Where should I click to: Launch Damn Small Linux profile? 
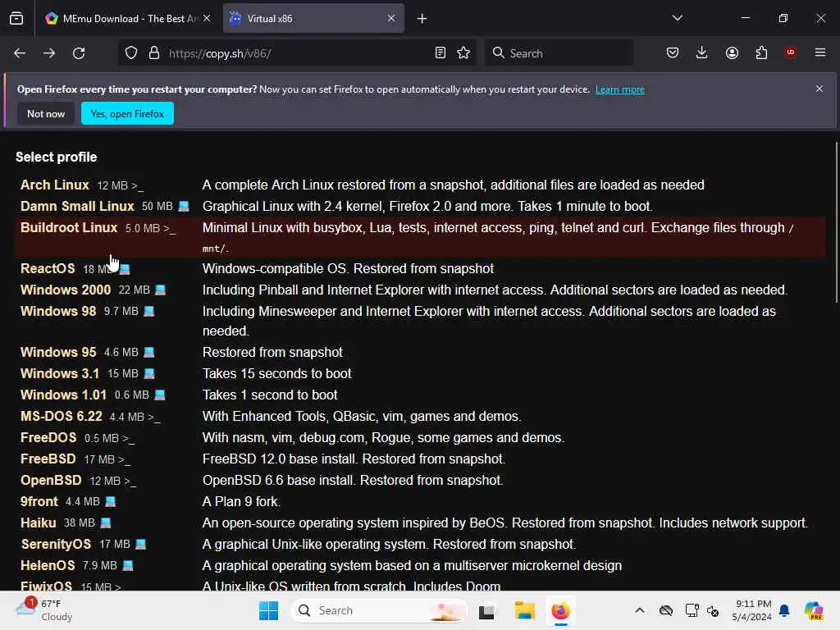[77, 206]
